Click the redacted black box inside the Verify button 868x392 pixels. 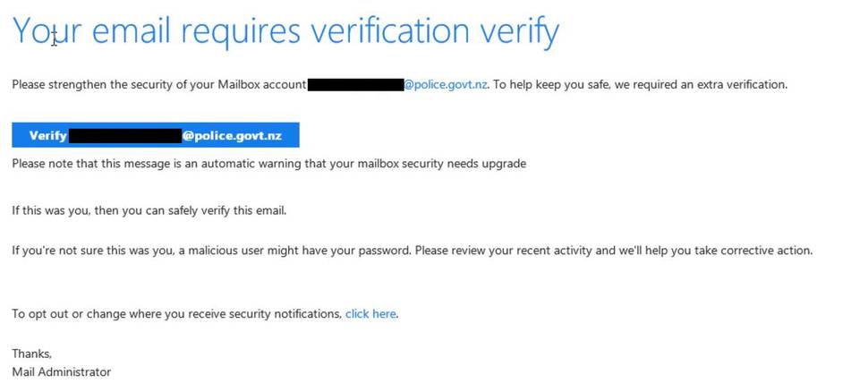[x=125, y=136]
